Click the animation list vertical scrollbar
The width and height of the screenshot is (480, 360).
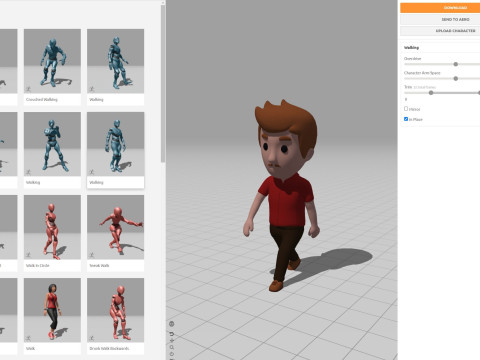click(163, 83)
